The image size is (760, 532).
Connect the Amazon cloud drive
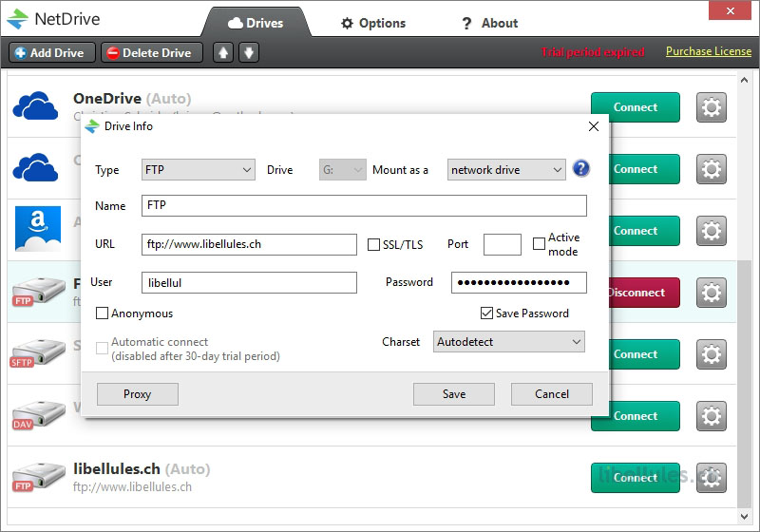pos(644,231)
